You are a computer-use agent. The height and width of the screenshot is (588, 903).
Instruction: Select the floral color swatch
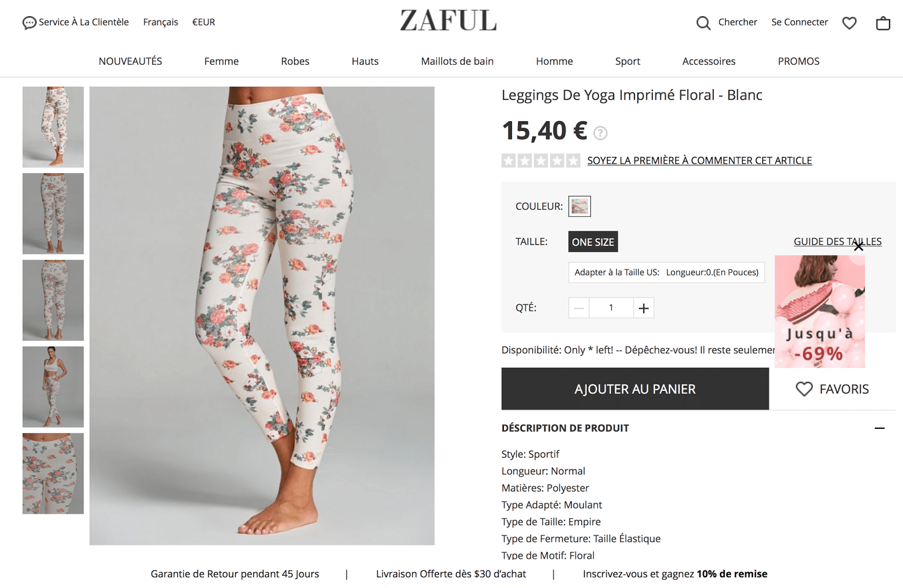pos(580,207)
